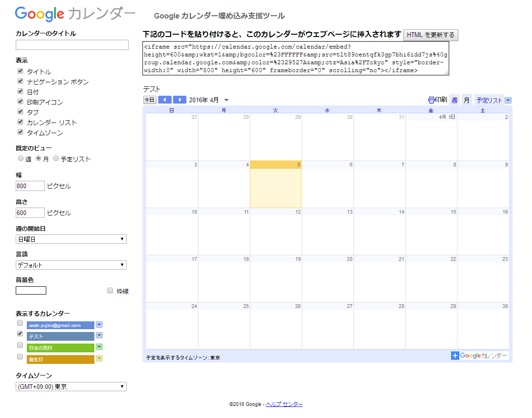
Task: Uncheck the 日付 checkbox
Action: (20, 91)
